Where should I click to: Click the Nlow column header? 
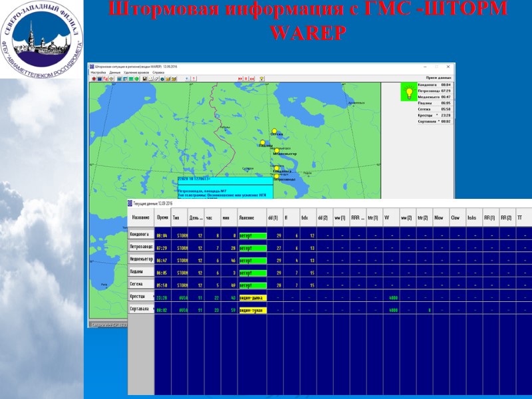click(441, 217)
